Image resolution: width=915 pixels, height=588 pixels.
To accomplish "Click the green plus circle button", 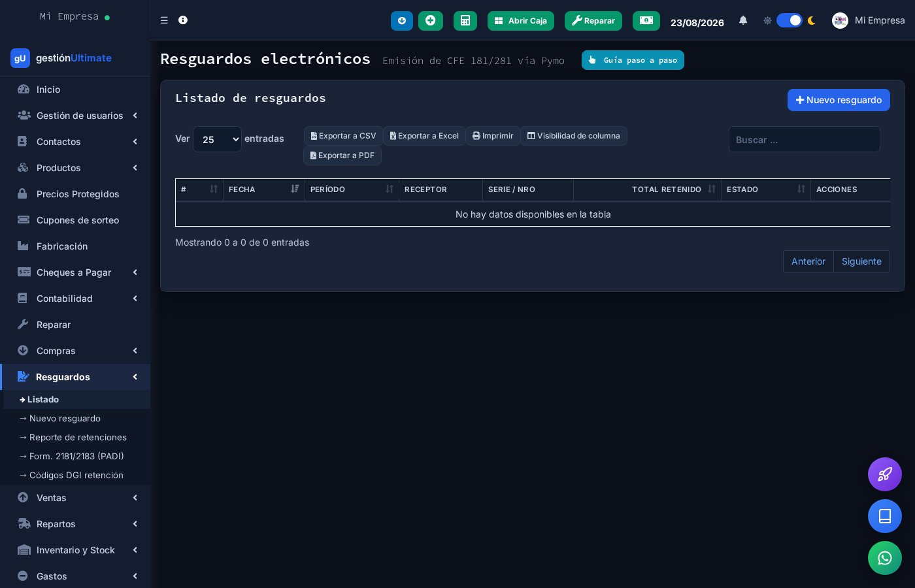I will pos(431,21).
